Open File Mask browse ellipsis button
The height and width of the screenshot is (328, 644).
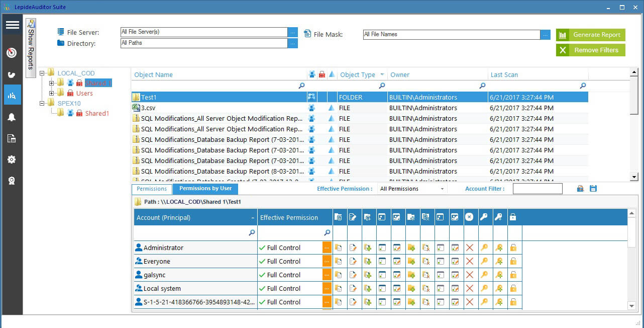coord(546,35)
